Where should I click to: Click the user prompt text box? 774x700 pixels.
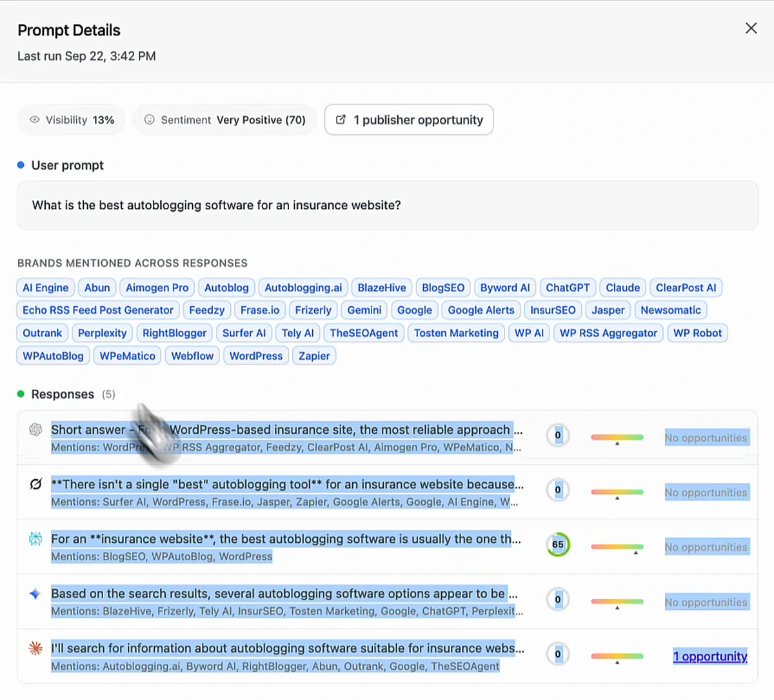(x=388, y=205)
